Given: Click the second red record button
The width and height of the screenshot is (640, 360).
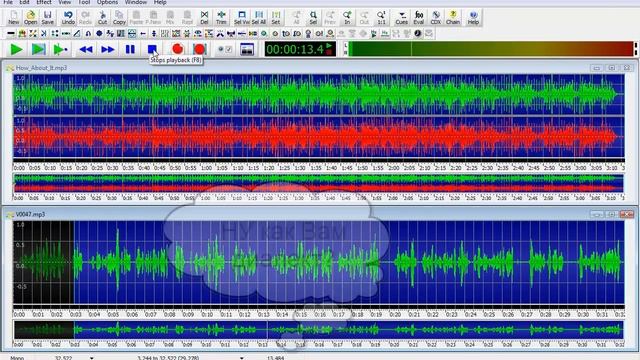Looking at the screenshot, I should 200,49.
